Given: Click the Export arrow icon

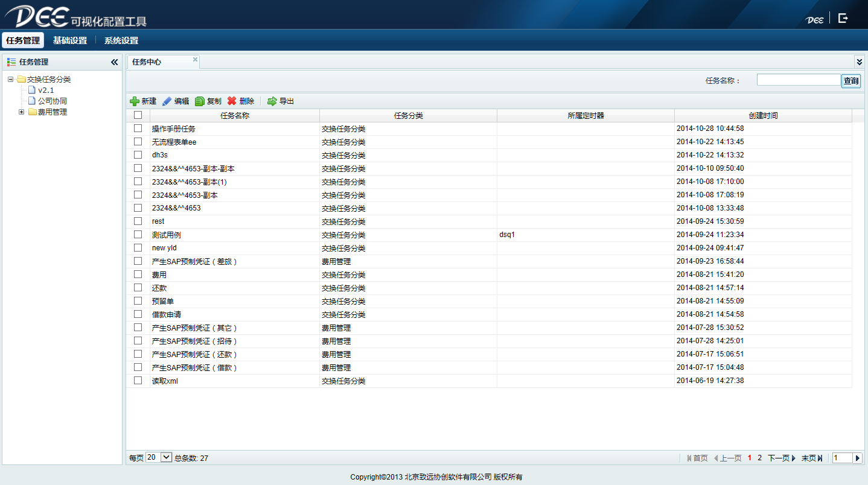Looking at the screenshot, I should (272, 101).
